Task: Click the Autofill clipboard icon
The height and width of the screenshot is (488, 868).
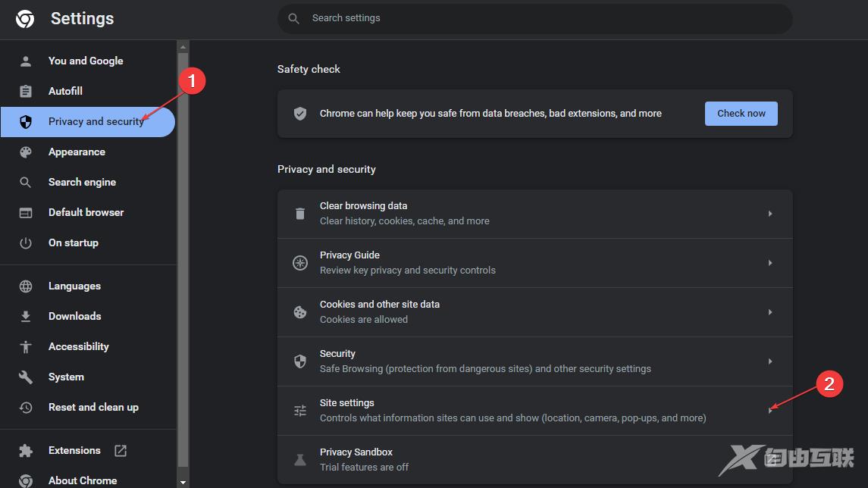Action: tap(26, 92)
